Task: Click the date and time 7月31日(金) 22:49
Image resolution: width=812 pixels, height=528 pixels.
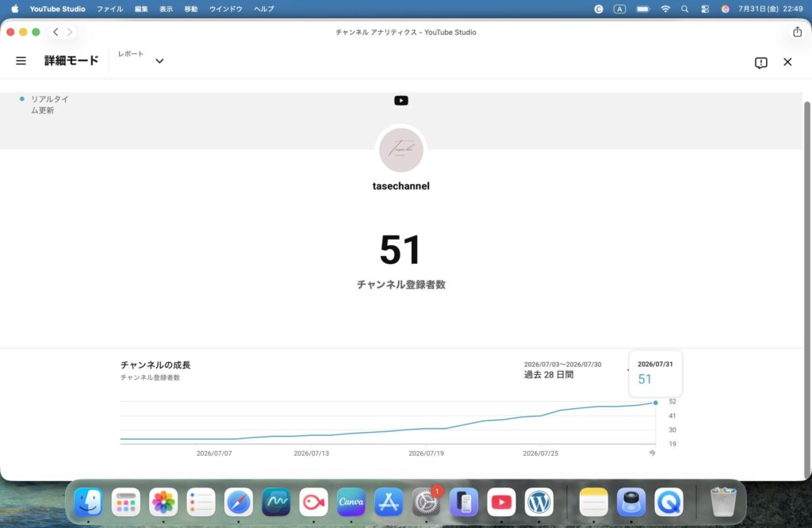Action: (771, 9)
